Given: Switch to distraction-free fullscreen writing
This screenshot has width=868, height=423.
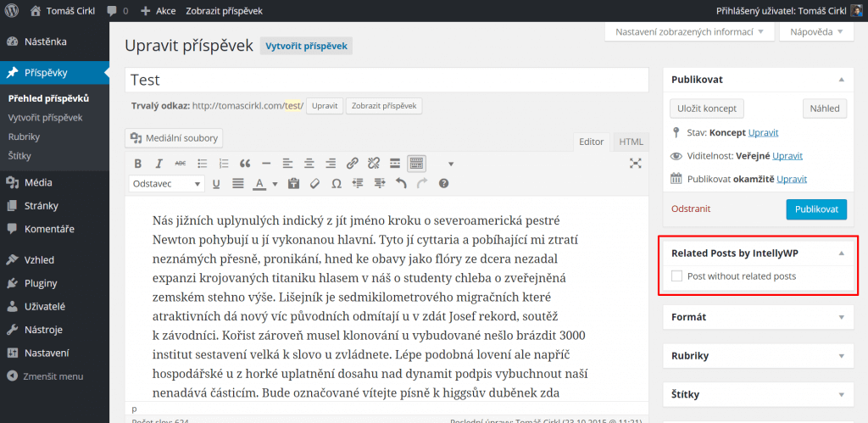Looking at the screenshot, I should click(x=636, y=163).
